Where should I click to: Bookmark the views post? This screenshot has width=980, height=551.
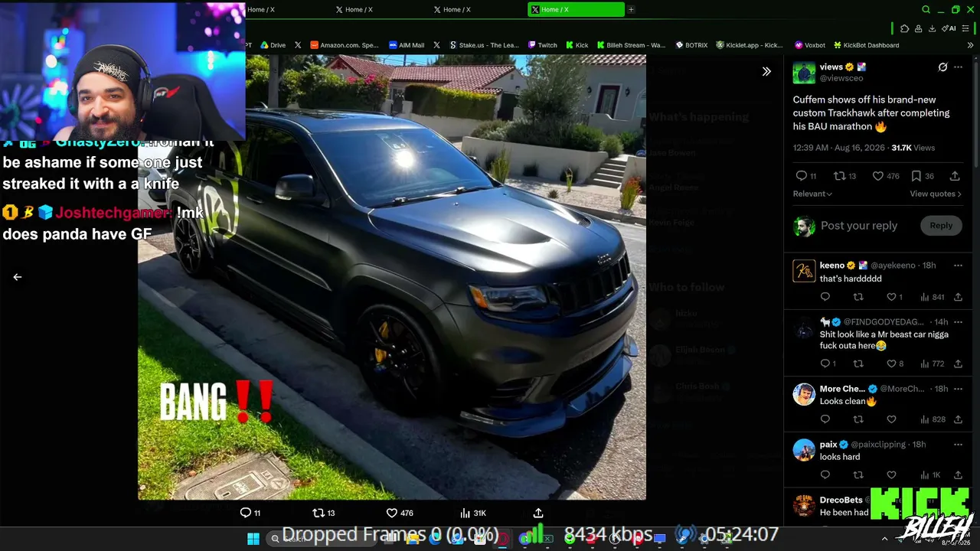point(916,176)
